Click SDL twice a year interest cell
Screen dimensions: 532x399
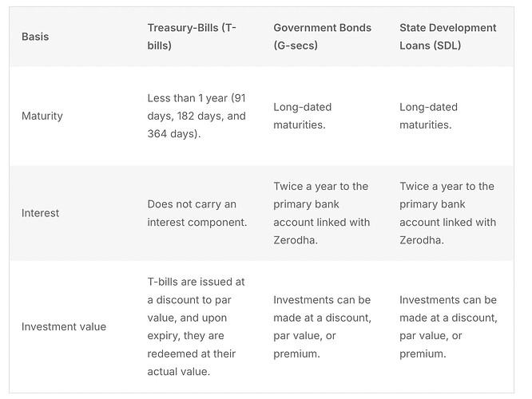(448, 213)
